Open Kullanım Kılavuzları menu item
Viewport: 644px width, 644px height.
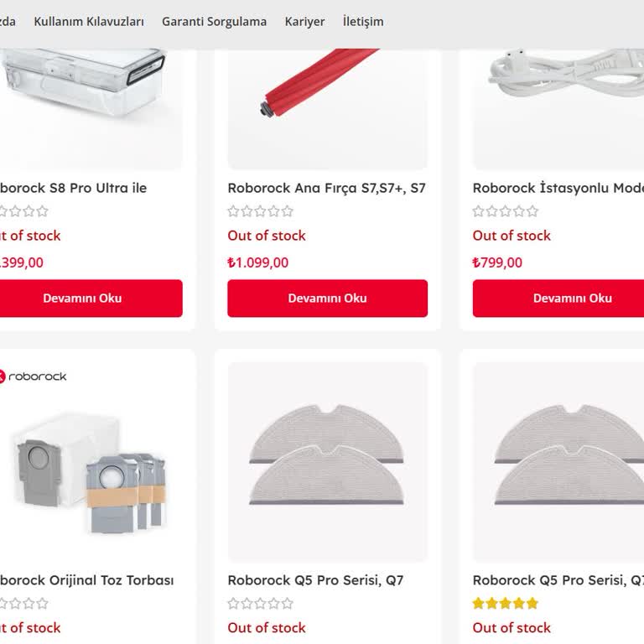89,22
